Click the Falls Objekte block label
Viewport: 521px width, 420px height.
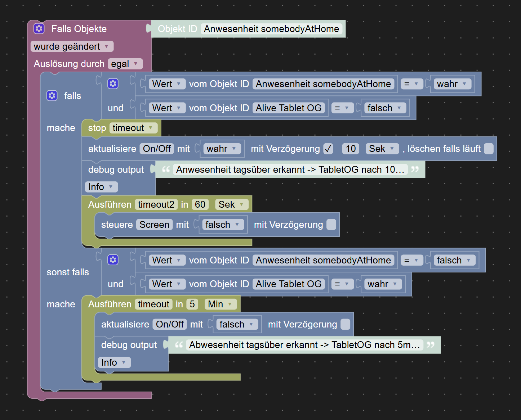79,29
